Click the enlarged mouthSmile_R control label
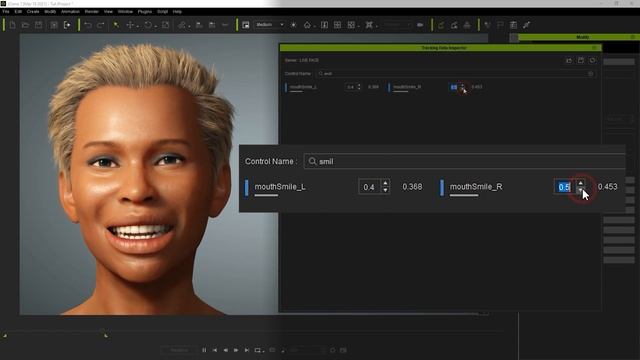The height and width of the screenshot is (360, 640). (x=476, y=187)
